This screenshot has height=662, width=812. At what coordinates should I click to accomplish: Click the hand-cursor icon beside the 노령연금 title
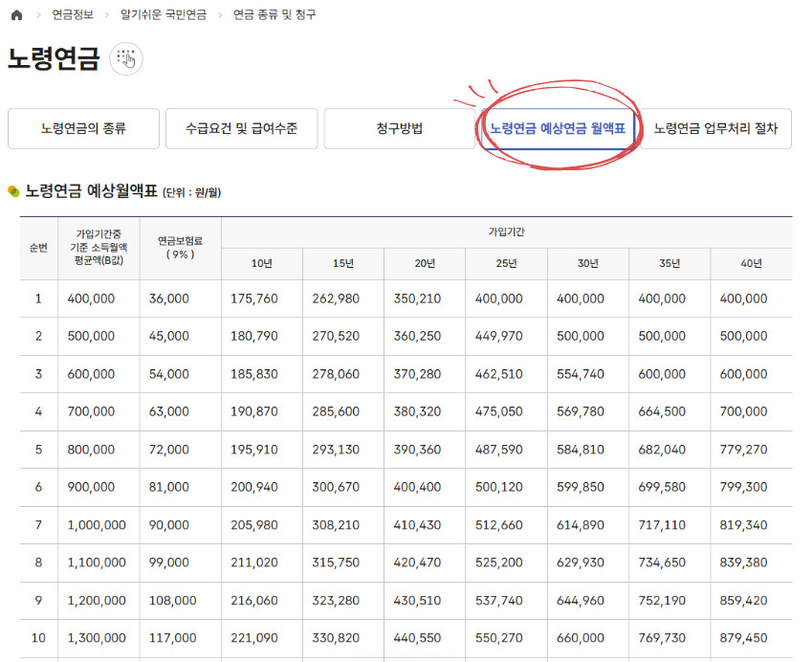pyautogui.click(x=124, y=58)
